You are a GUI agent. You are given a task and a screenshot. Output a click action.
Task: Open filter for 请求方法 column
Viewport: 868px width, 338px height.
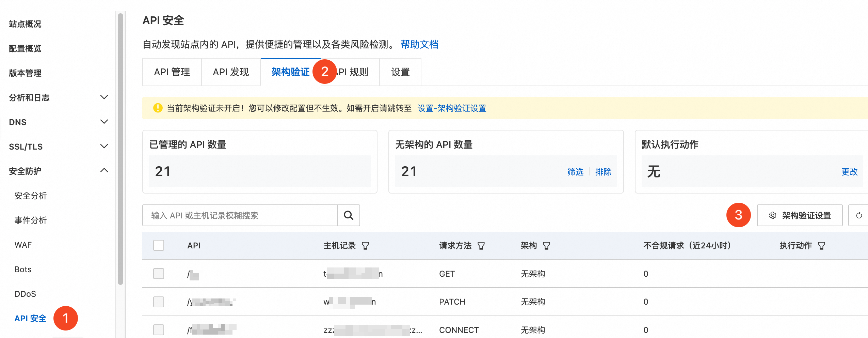pos(481,246)
